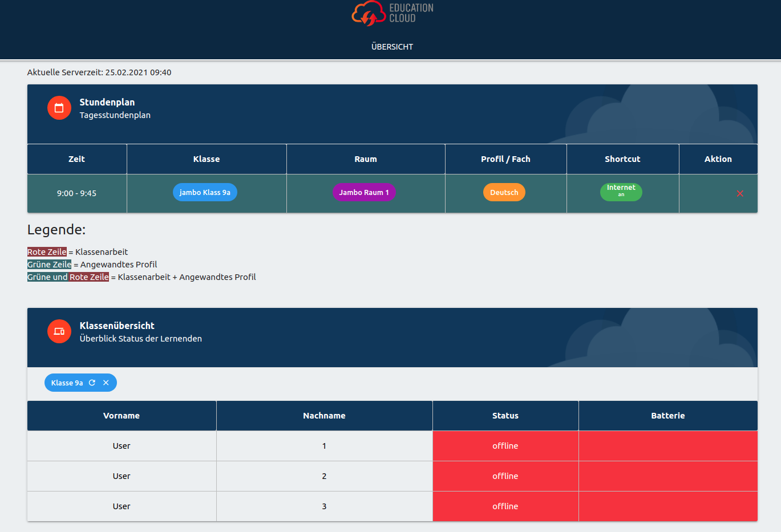Image resolution: width=781 pixels, height=532 pixels.
Task: Select the ÜBERSICHT menu item
Action: coord(391,47)
